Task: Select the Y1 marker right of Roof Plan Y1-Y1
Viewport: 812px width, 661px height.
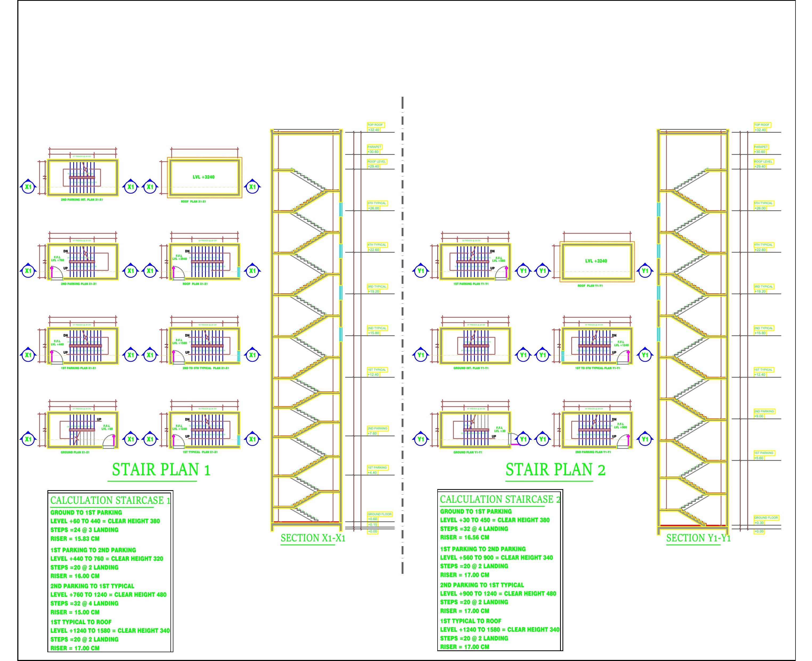Action: point(645,271)
